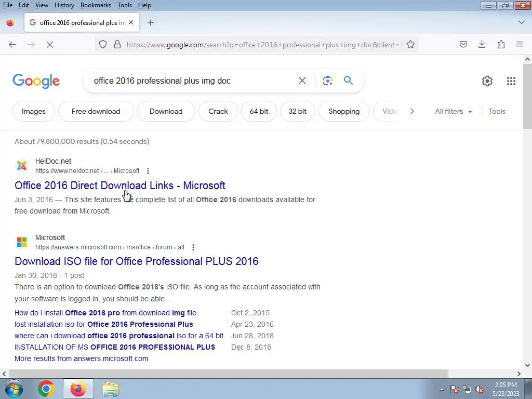Open the Edit menu
Viewport: 532px width, 399px height.
coord(24,5)
